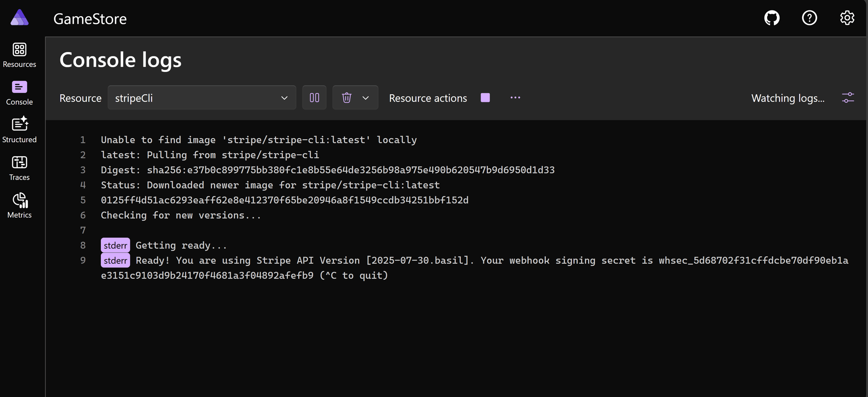
Task: Click the stderr badge on line 8
Action: [115, 245]
